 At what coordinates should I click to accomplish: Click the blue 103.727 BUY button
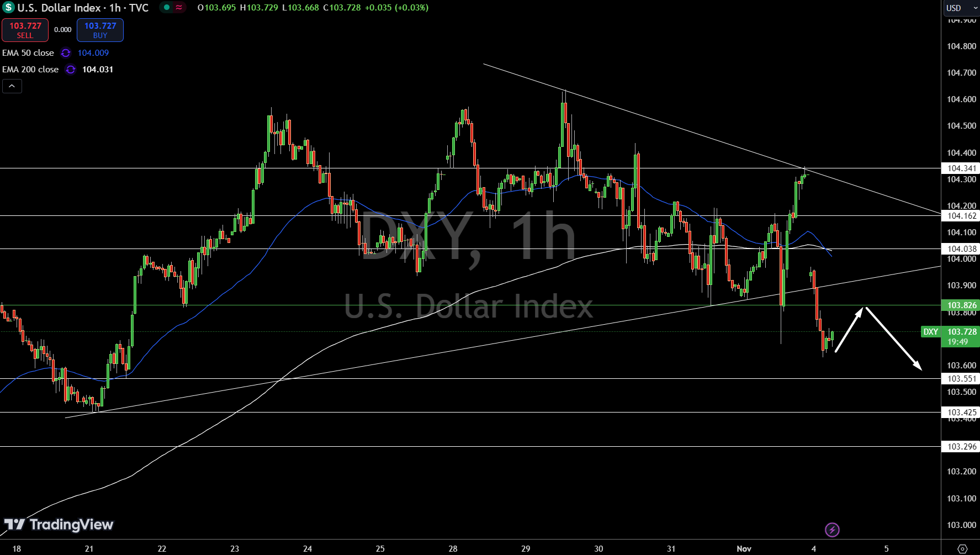click(x=100, y=30)
